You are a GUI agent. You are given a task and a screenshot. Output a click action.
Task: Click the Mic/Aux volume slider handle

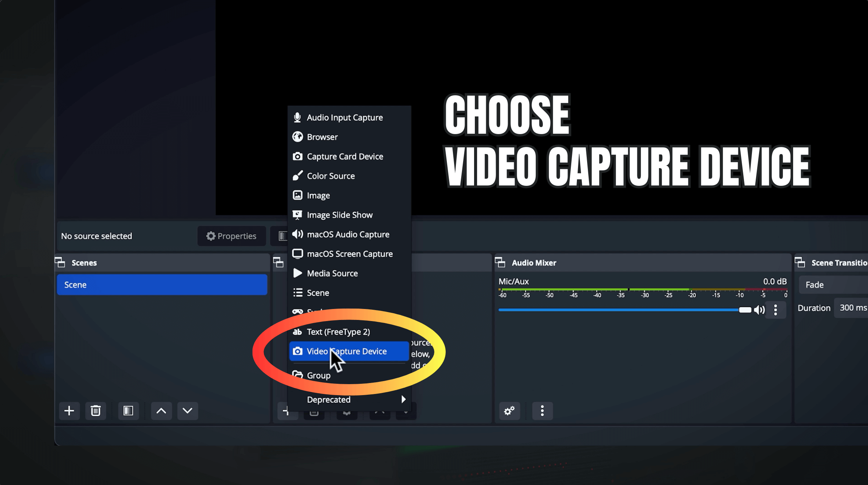point(745,310)
